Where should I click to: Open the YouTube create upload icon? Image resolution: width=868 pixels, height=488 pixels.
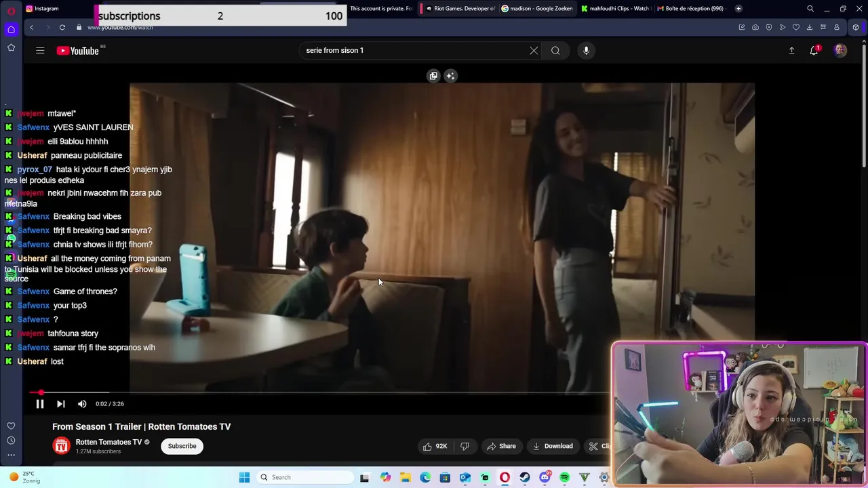(791, 50)
